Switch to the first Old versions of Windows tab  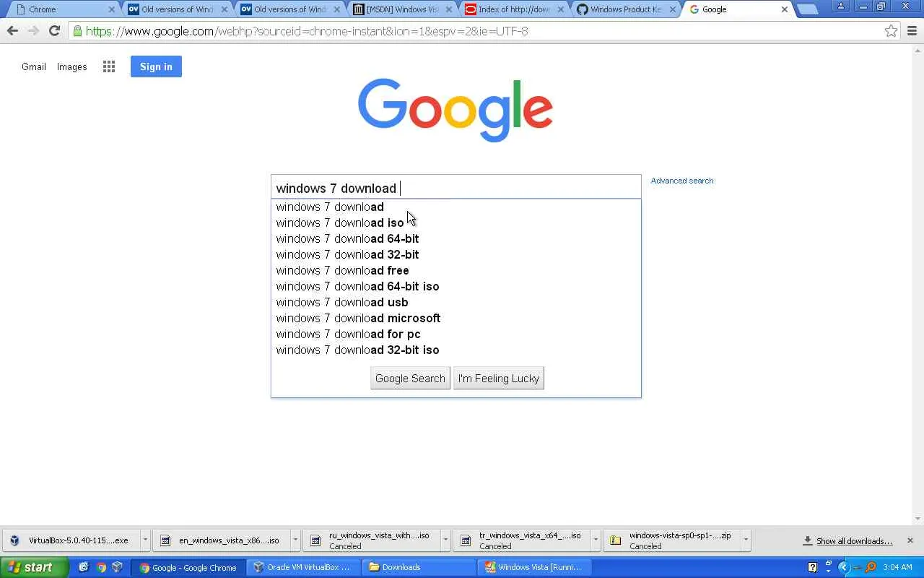(x=177, y=9)
